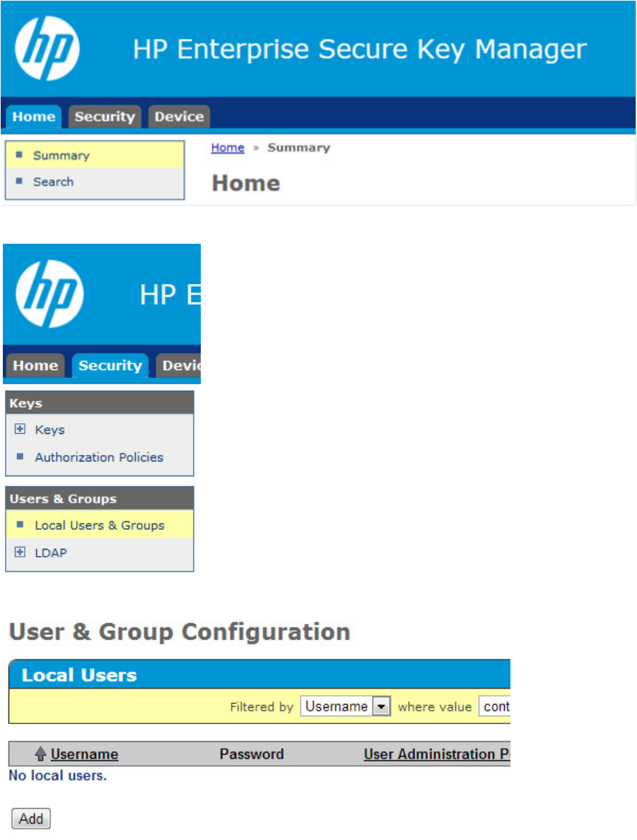Select Local Users & Groups item
The width and height of the screenshot is (637, 840).
click(x=100, y=525)
